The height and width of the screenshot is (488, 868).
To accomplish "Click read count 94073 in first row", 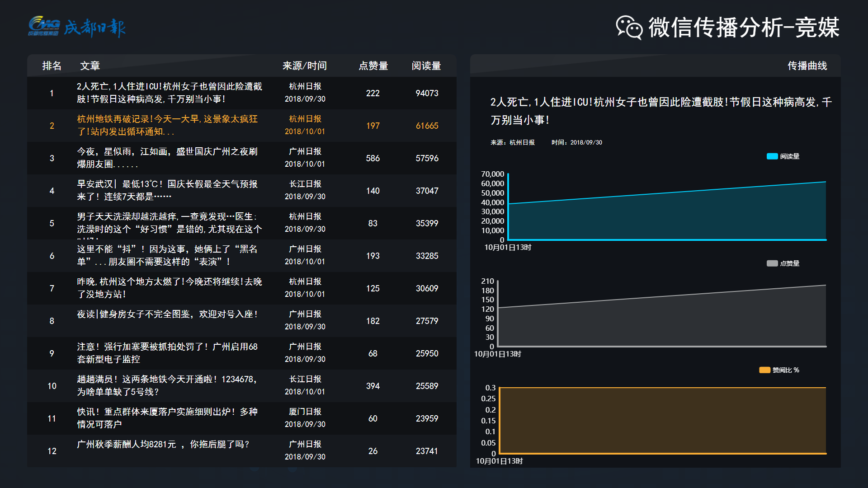I will click(x=427, y=93).
